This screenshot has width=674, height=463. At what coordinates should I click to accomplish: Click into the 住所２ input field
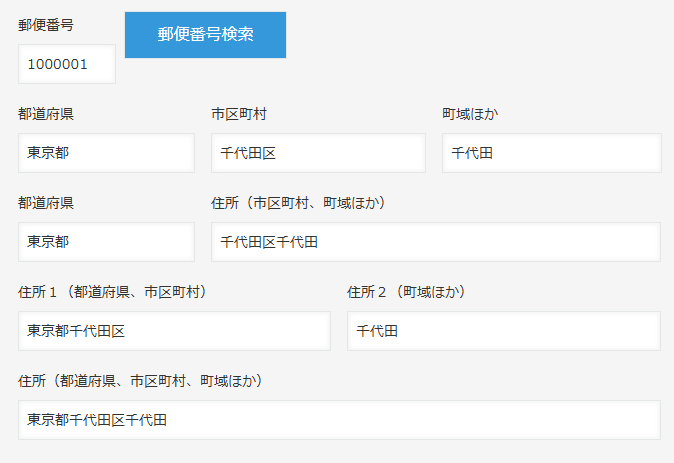tap(503, 331)
